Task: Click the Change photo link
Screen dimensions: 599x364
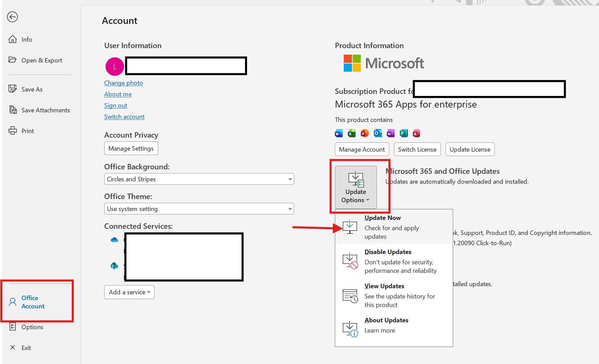Action: pos(123,83)
